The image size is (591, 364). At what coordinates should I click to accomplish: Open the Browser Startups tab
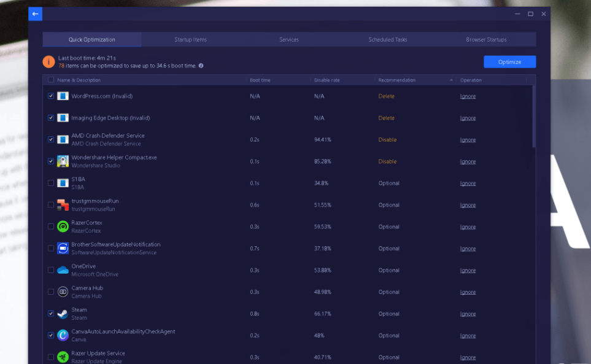[486, 39]
